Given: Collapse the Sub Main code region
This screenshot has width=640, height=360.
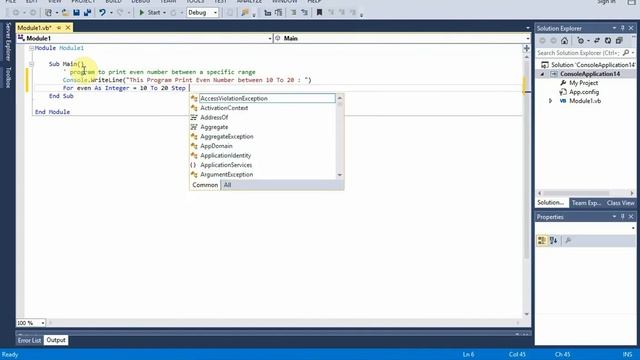Looking at the screenshot, I should click(31, 64).
